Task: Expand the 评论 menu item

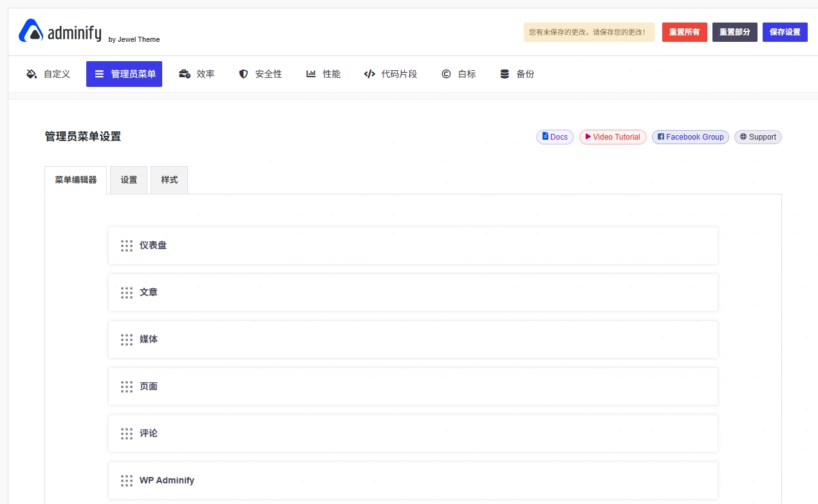Action: (412, 433)
